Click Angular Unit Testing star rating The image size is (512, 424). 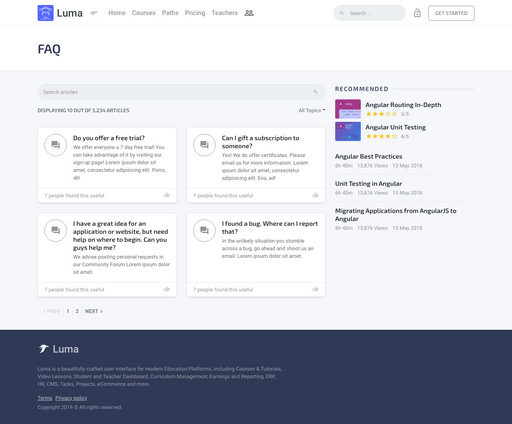coord(381,136)
